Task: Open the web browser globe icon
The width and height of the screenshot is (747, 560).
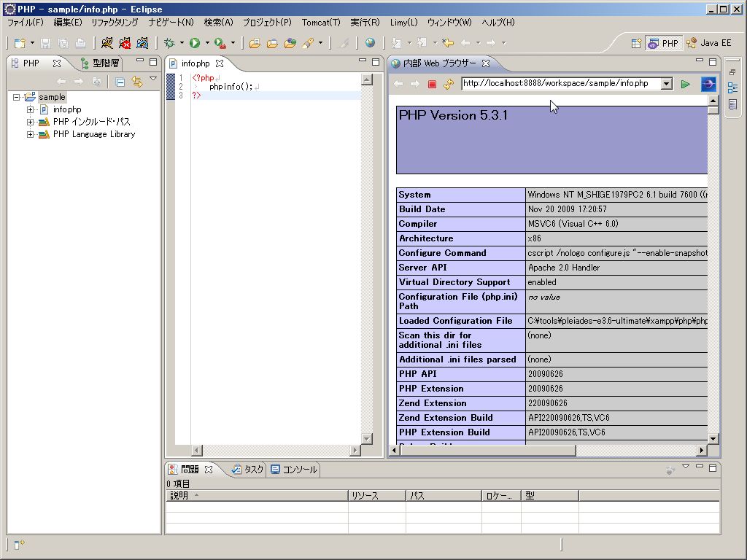Action: click(370, 43)
